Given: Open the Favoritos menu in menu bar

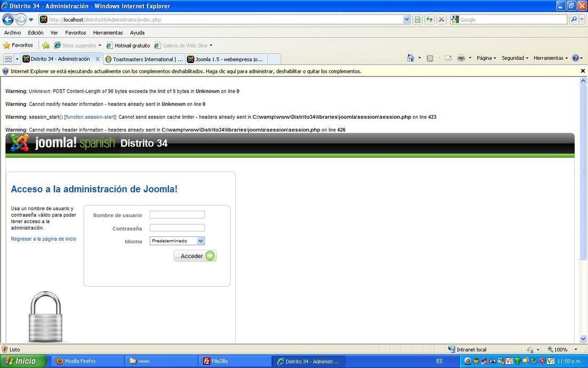Looking at the screenshot, I should (75, 33).
